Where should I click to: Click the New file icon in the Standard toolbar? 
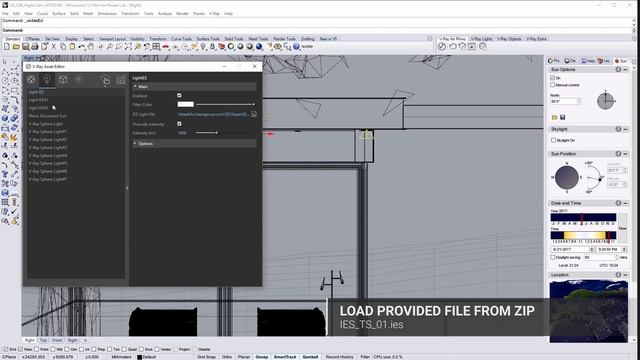(x=7, y=47)
